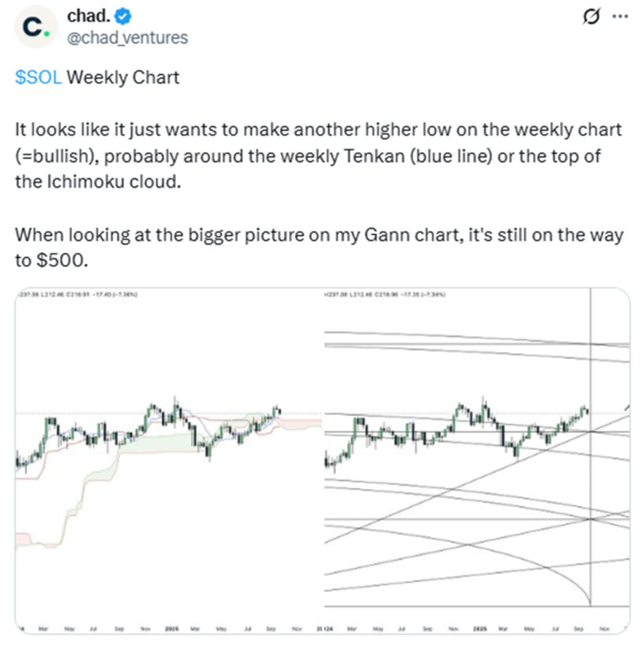Screen dimensions: 644x653
Task: Click the sentence ending with $500
Action: [x=319, y=248]
